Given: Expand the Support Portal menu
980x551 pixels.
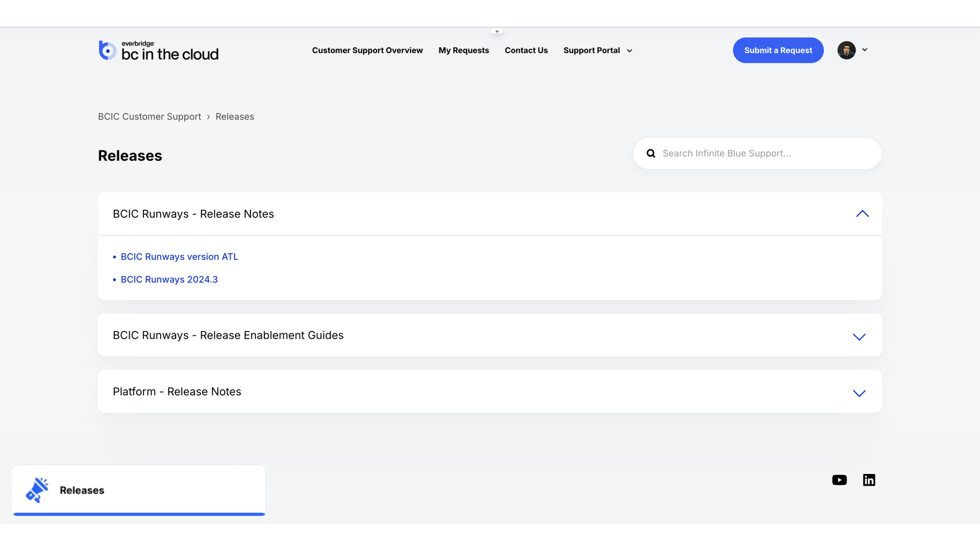Looking at the screenshot, I should pos(598,51).
